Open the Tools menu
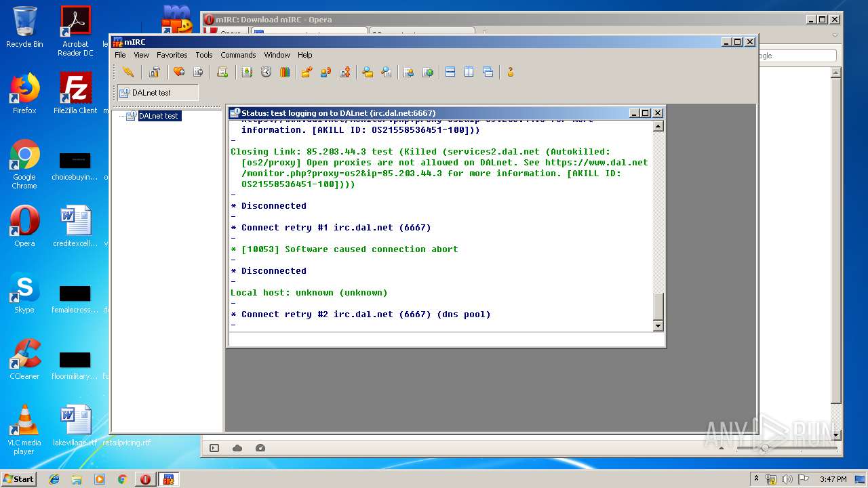Screen dimensions: 868x488 click(204, 55)
